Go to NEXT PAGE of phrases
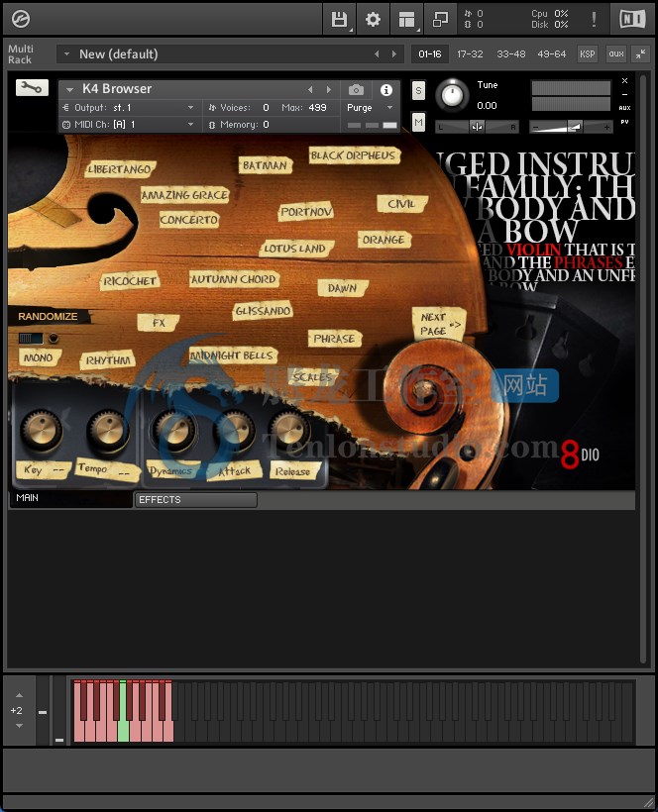Screen dimensions: 658x812 (x=439, y=324)
